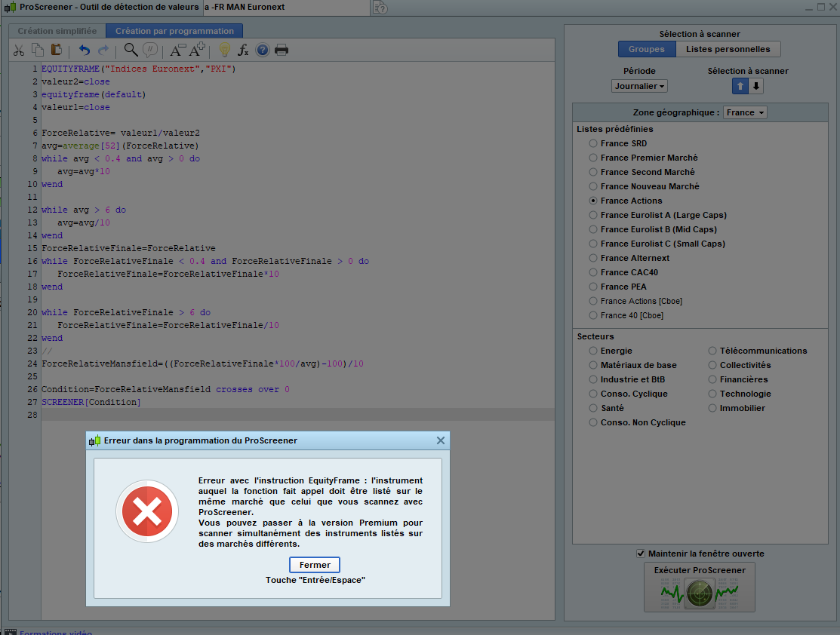Pick Conso. Non Cyclique sector
Screen dimensions: 840x635
(593, 422)
